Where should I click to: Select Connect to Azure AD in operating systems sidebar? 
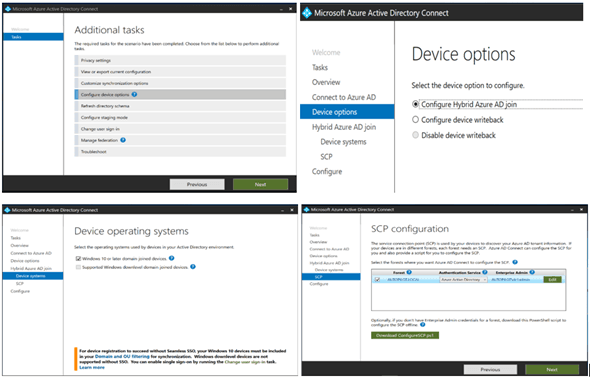click(31, 253)
